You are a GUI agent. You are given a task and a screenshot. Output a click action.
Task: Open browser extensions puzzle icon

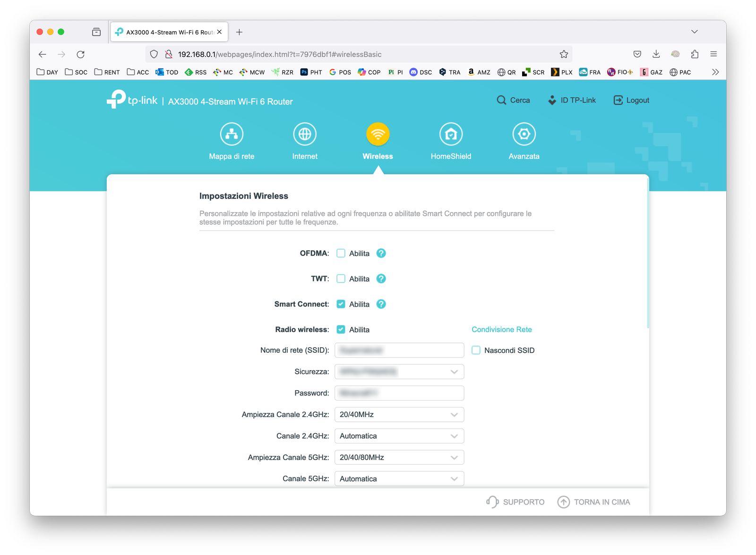pyautogui.click(x=695, y=54)
